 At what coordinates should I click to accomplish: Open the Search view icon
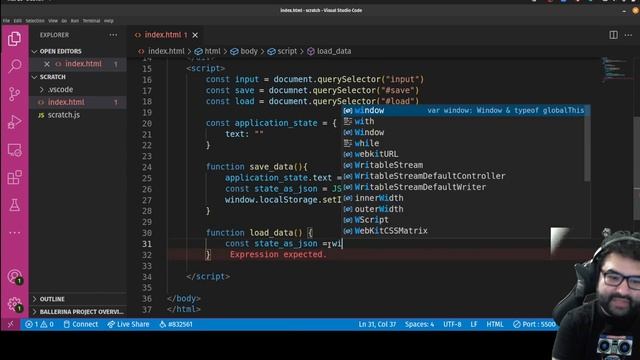pos(15,66)
